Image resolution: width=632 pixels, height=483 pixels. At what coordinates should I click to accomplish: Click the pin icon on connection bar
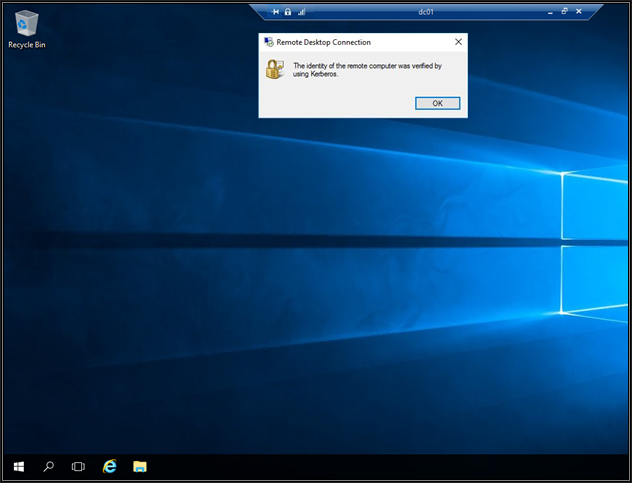click(x=275, y=12)
